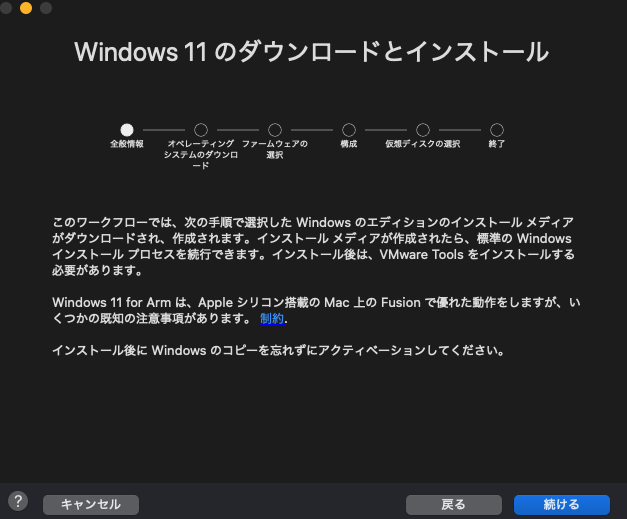
Task: Select the filled circle above 全般情報
Action: click(x=127, y=130)
